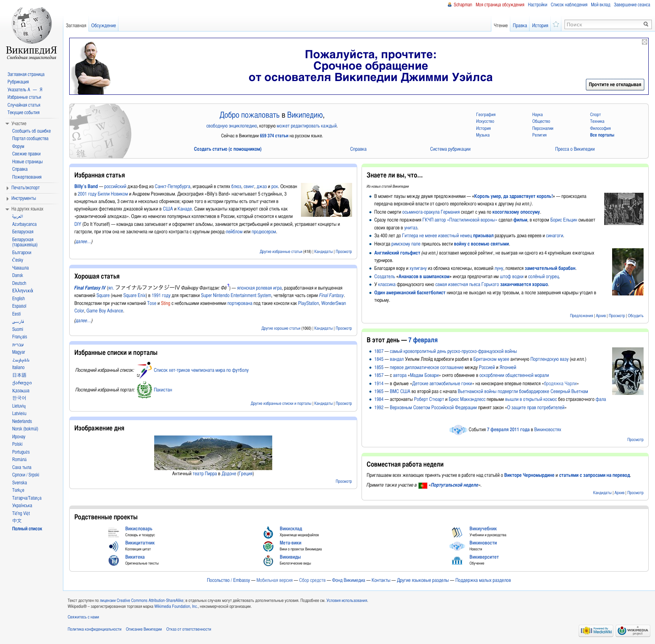Open the История tab
Screen dimensions: 655x644
(540, 26)
